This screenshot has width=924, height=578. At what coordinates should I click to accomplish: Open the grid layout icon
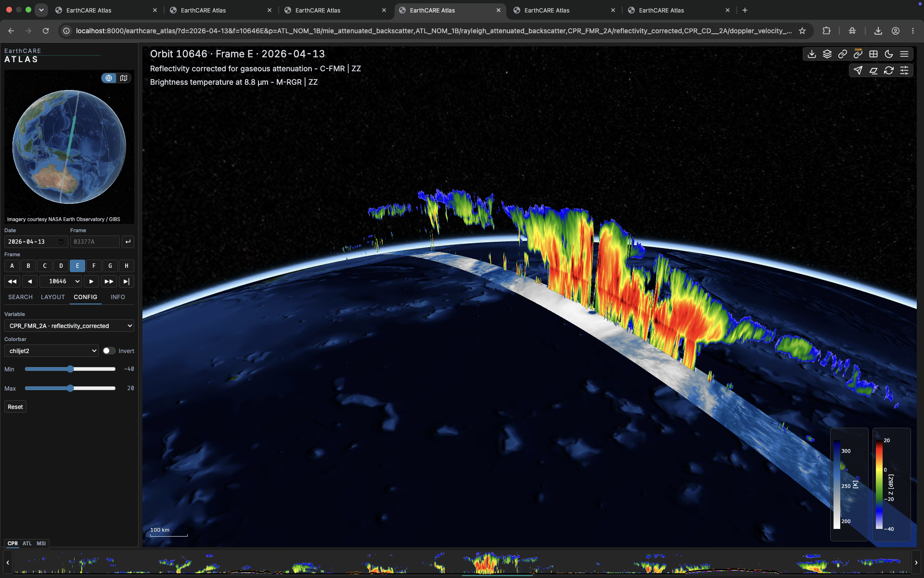point(873,54)
